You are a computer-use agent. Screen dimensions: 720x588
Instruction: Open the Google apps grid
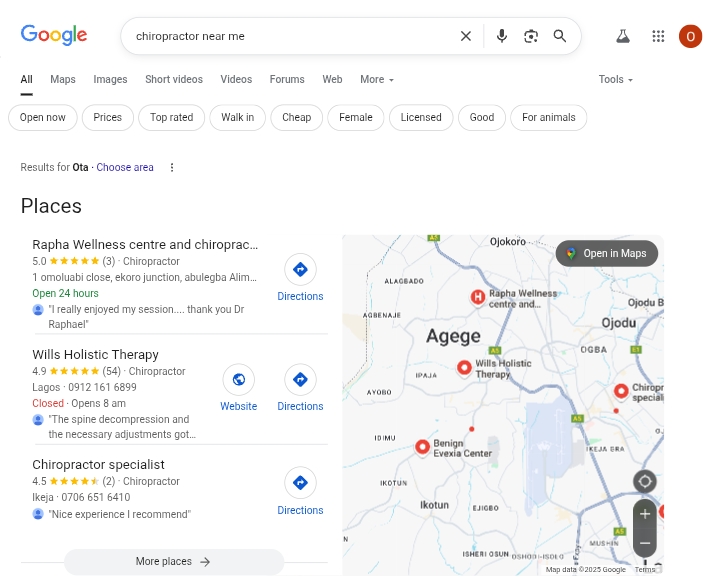click(658, 36)
